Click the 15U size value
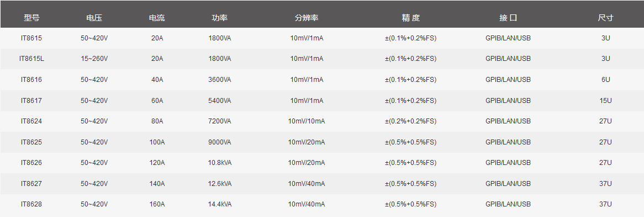The width and height of the screenshot is (644, 217). coord(606,100)
